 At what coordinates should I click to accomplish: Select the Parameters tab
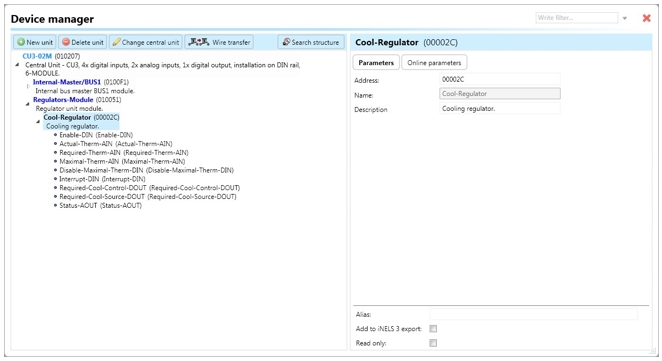coord(376,62)
